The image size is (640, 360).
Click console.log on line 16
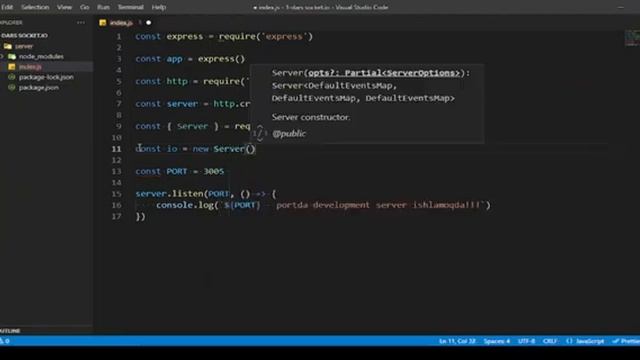click(x=185, y=205)
